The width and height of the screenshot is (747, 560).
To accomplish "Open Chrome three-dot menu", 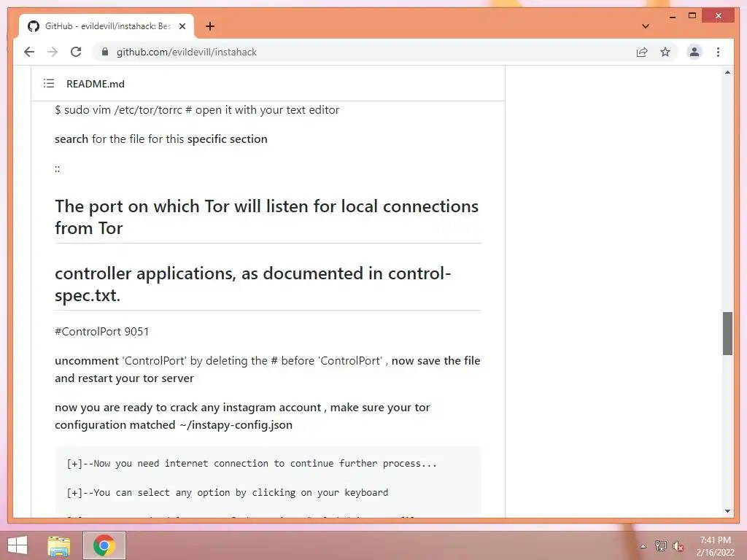I will tap(718, 52).
